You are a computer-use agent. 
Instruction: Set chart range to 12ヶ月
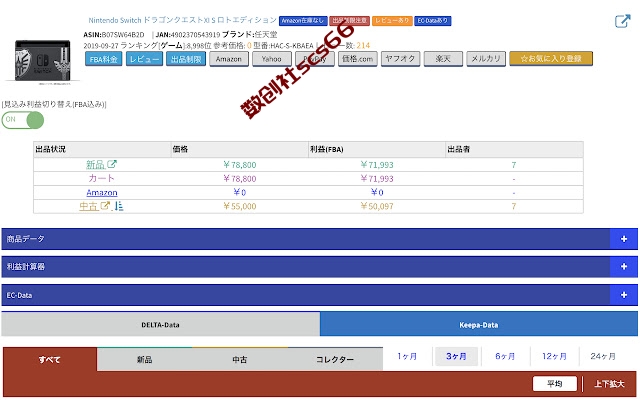coord(554,356)
